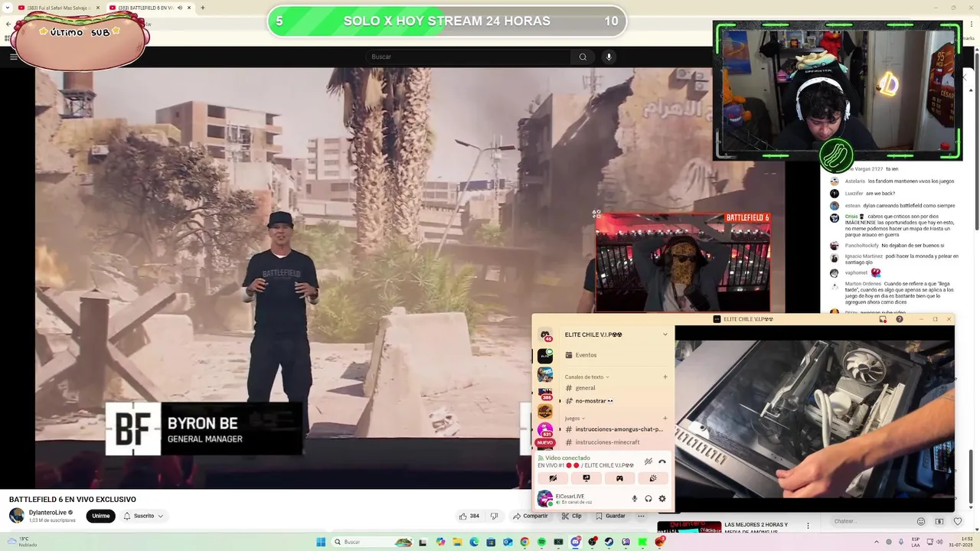Toggle Discord microphone mute

point(634,499)
